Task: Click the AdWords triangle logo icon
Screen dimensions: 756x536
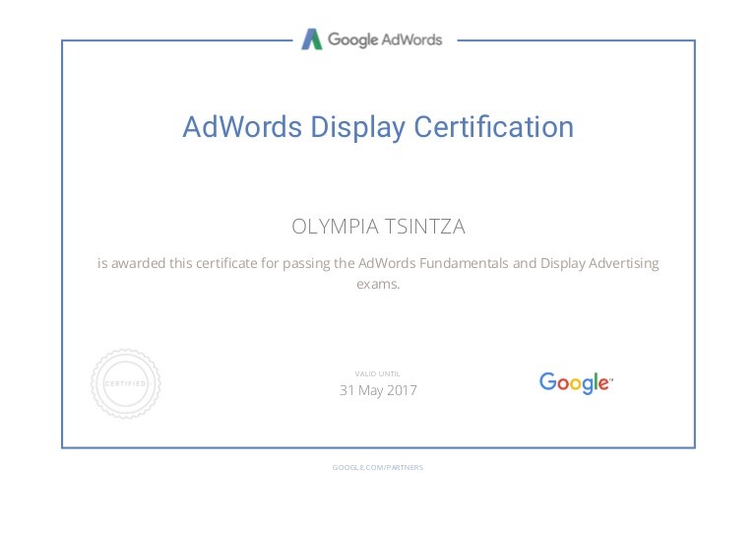Action: click(312, 39)
